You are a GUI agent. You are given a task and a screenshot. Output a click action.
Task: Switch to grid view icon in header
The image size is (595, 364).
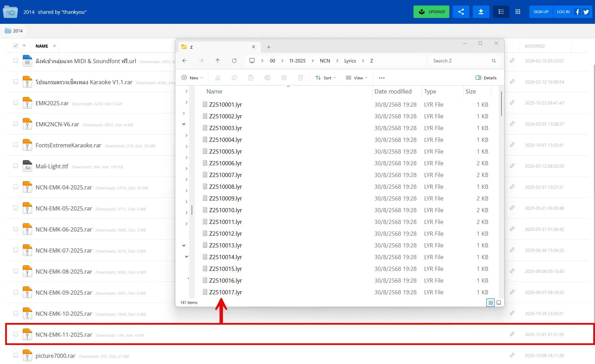pyautogui.click(x=518, y=12)
